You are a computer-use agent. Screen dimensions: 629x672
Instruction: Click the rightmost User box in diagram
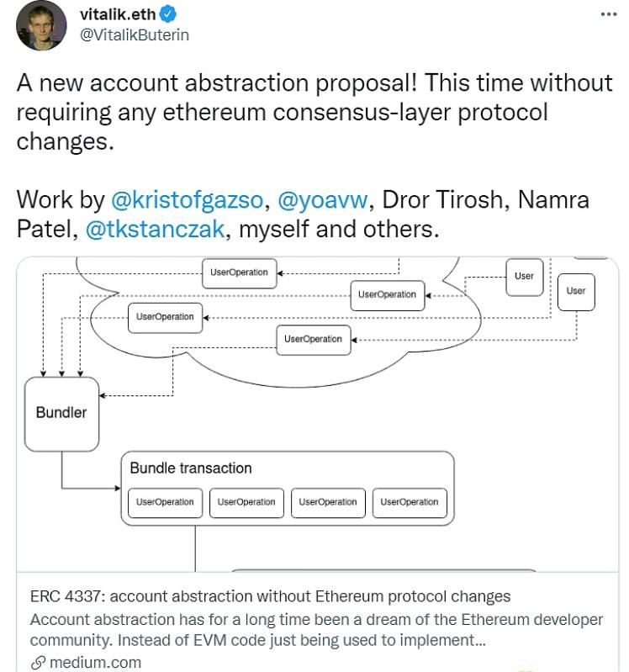point(576,291)
